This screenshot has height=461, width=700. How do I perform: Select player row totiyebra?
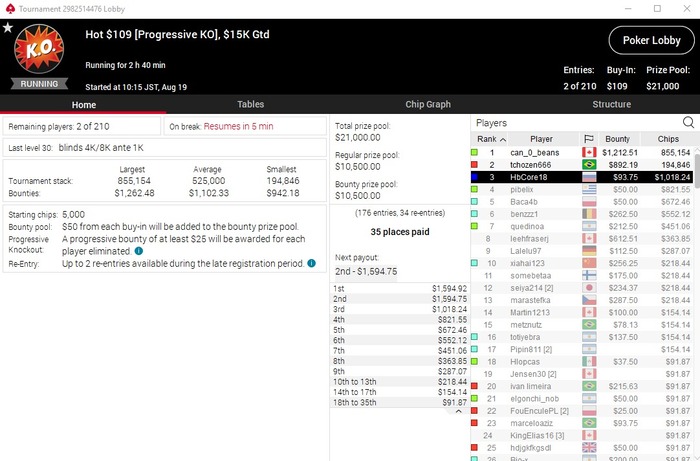[582, 337]
